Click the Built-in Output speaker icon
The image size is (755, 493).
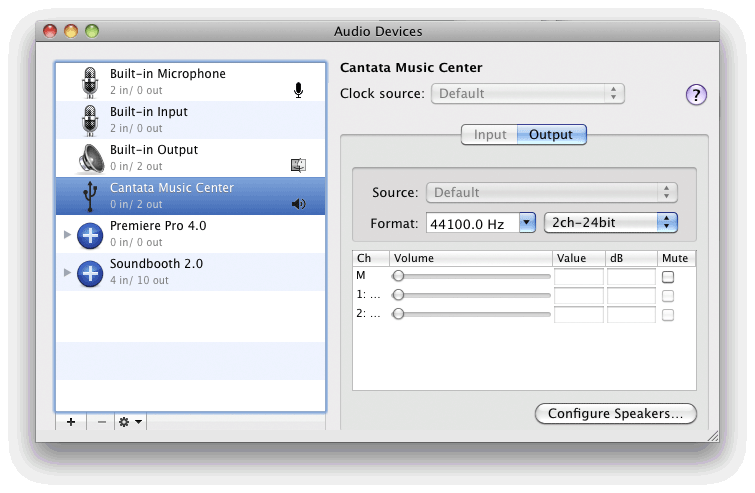point(91,158)
